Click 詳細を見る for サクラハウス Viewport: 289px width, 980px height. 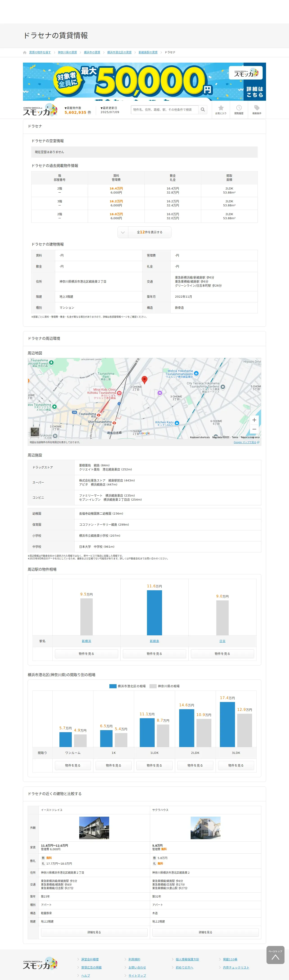(x=205, y=932)
